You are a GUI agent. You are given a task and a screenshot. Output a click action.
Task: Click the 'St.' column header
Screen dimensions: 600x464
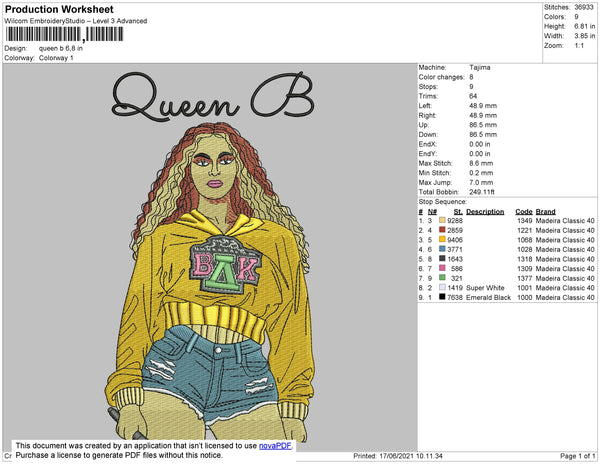(x=458, y=212)
